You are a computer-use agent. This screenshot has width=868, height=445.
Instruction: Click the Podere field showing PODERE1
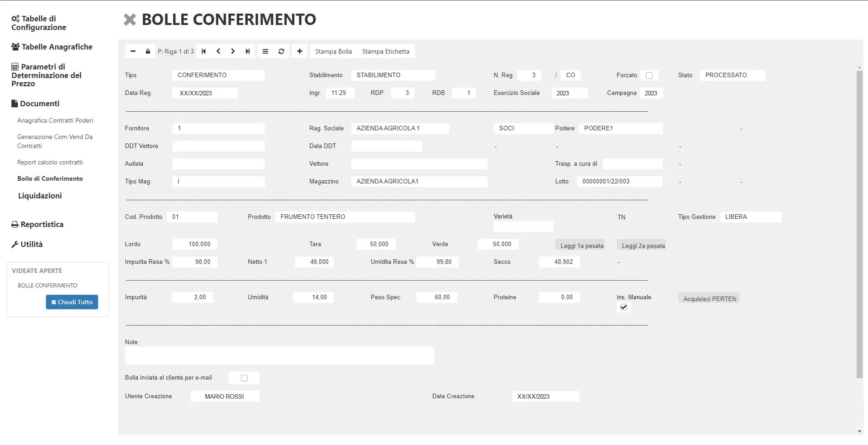pyautogui.click(x=621, y=129)
